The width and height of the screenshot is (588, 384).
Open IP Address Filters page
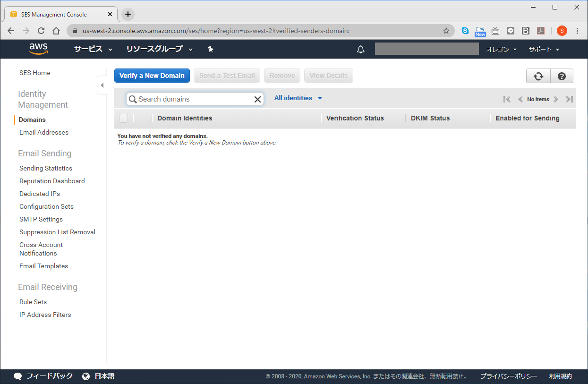tap(45, 315)
